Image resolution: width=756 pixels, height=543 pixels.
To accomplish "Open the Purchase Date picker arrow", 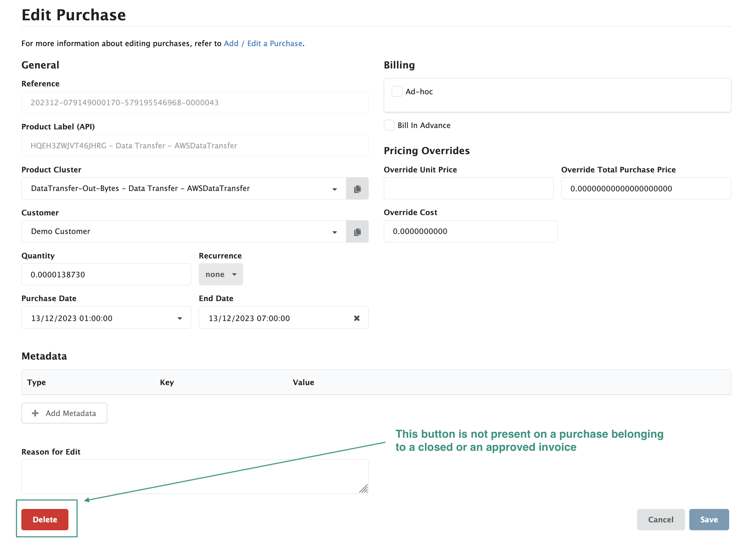I will point(180,318).
